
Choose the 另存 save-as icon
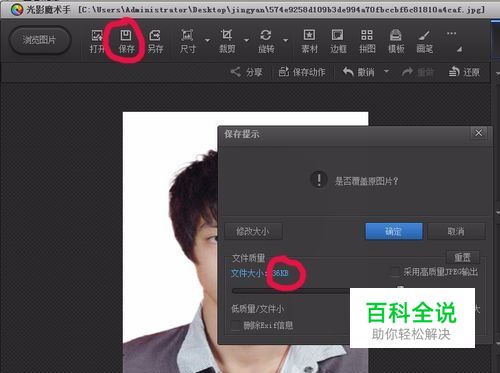155,41
